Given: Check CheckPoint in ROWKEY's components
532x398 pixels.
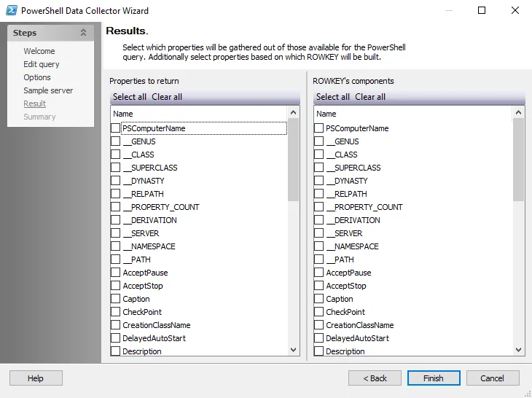Looking at the screenshot, I should [319, 312].
